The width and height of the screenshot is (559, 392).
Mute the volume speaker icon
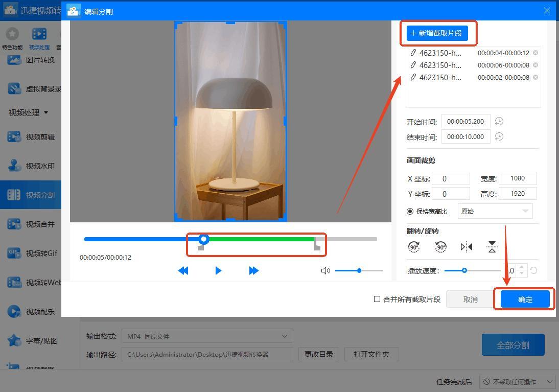pos(325,270)
